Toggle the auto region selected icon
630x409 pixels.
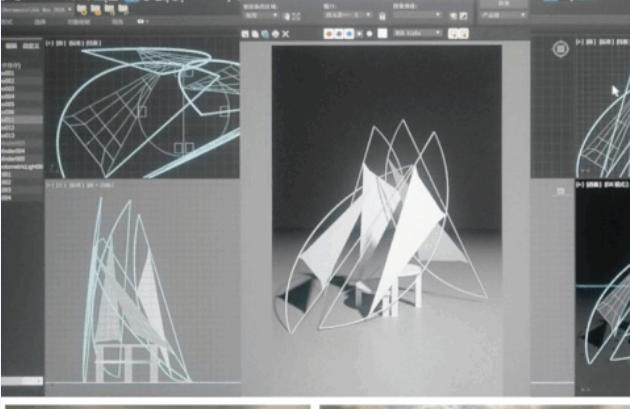(296, 16)
